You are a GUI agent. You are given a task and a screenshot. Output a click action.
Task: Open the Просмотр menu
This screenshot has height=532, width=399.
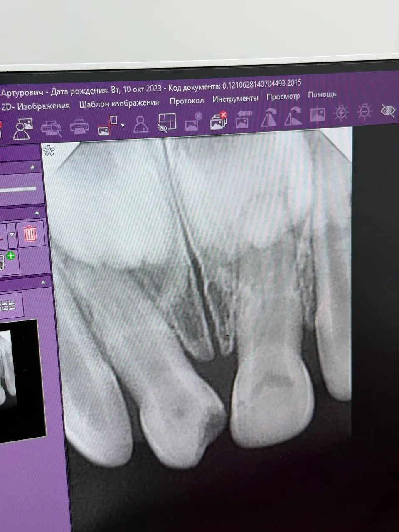[283, 96]
